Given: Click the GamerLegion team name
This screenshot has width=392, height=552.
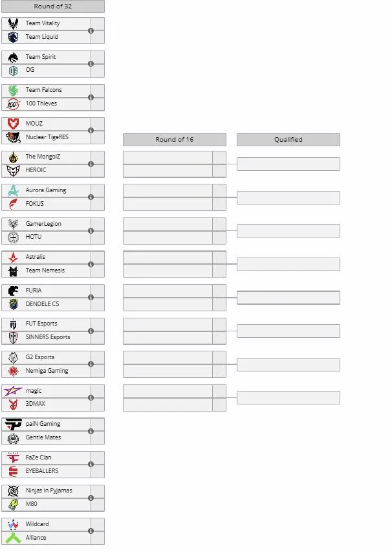Looking at the screenshot, I should 43,223.
